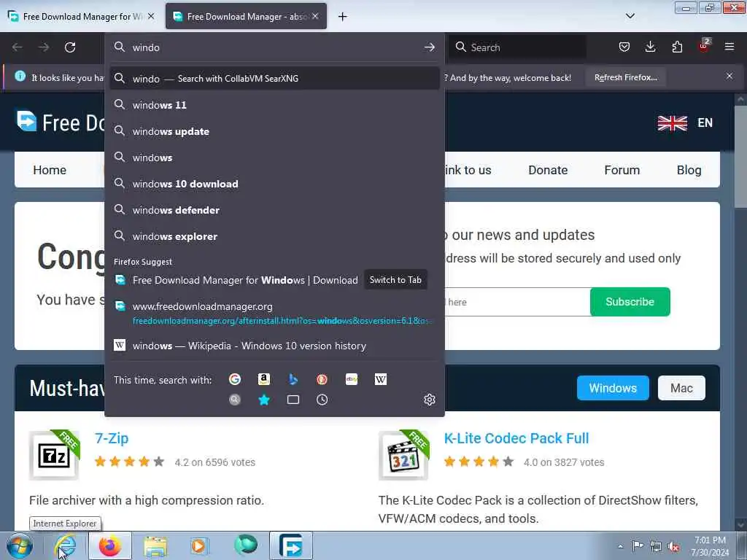
Task: Choose the "windows update" suggestion
Action: click(x=274, y=131)
